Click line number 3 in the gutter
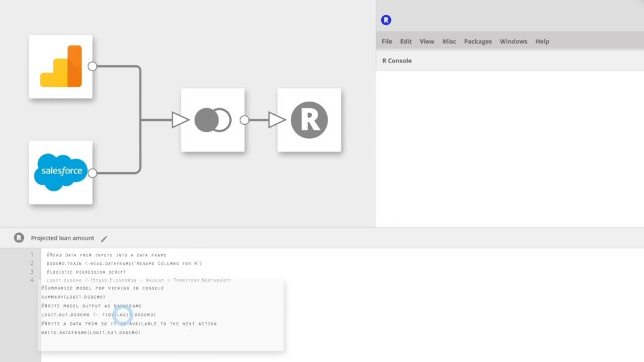Image resolution: width=644 pixels, height=362 pixels. [32, 272]
